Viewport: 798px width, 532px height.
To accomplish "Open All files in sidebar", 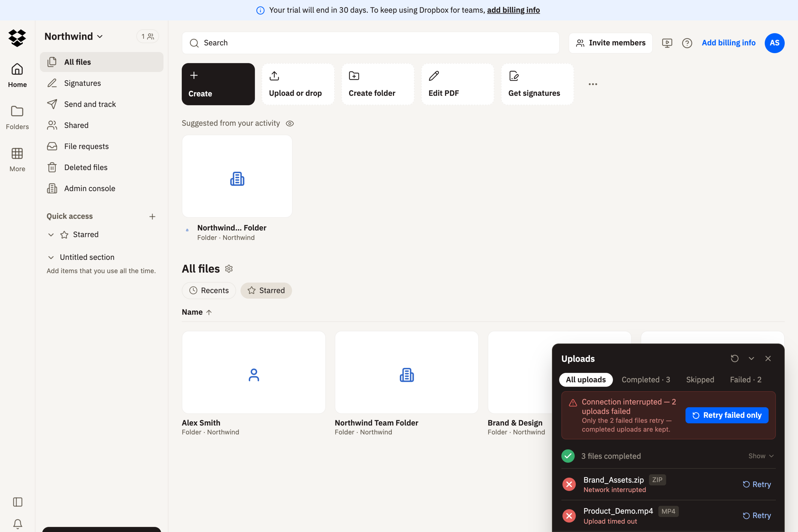I will click(101, 62).
